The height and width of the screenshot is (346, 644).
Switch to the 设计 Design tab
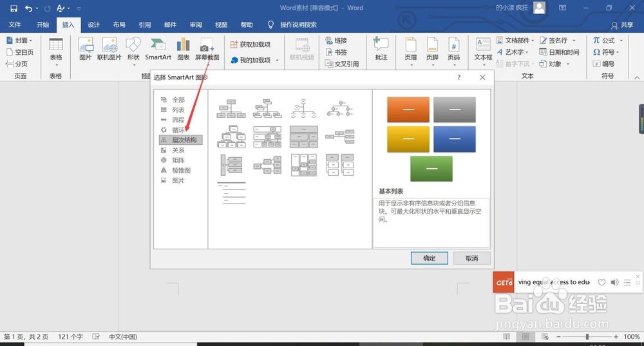pyautogui.click(x=93, y=24)
